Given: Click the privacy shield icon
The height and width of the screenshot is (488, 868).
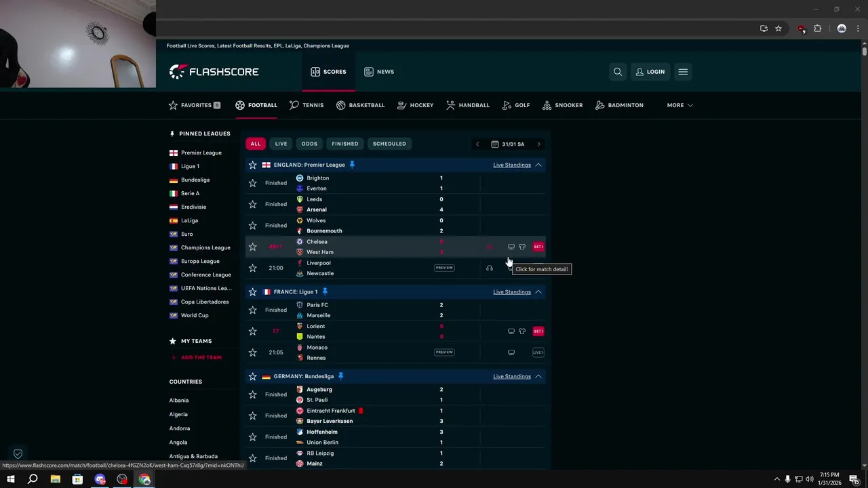Looking at the screenshot, I should 18,453.
